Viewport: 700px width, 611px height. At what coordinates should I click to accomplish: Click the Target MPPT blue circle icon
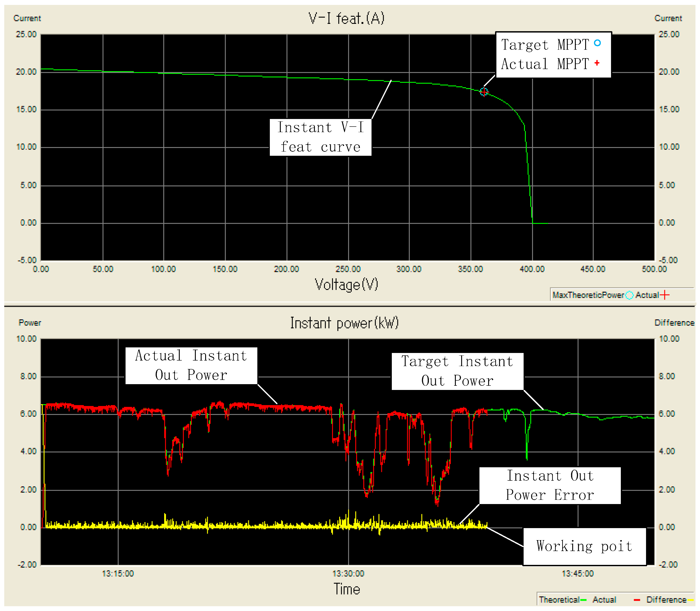597,43
